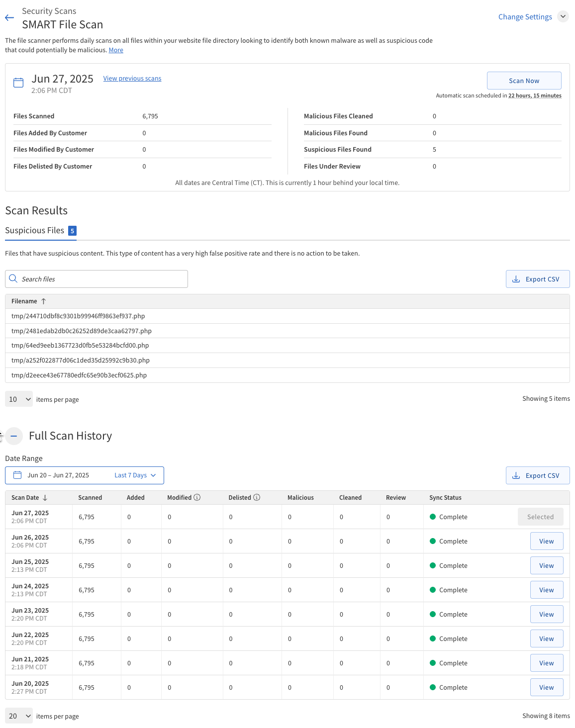Click the Sync Status column header
This screenshot has width=575, height=728.
tap(445, 498)
